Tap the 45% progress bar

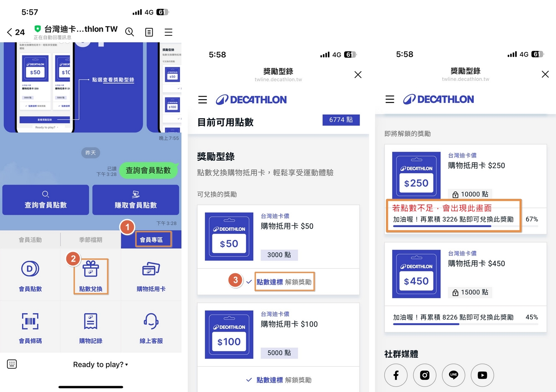pos(465,324)
